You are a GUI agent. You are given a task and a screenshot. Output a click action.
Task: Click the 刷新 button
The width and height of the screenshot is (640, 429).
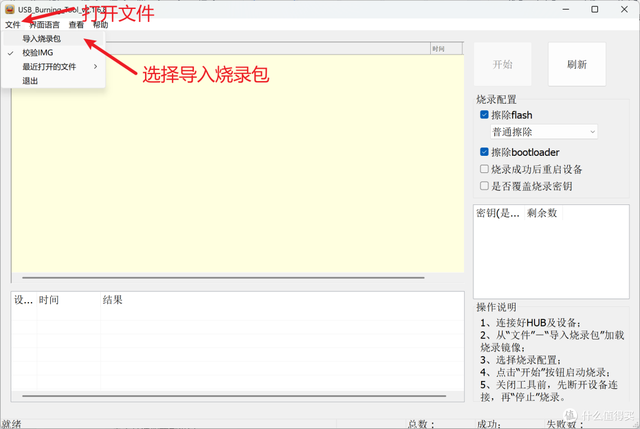click(x=577, y=64)
